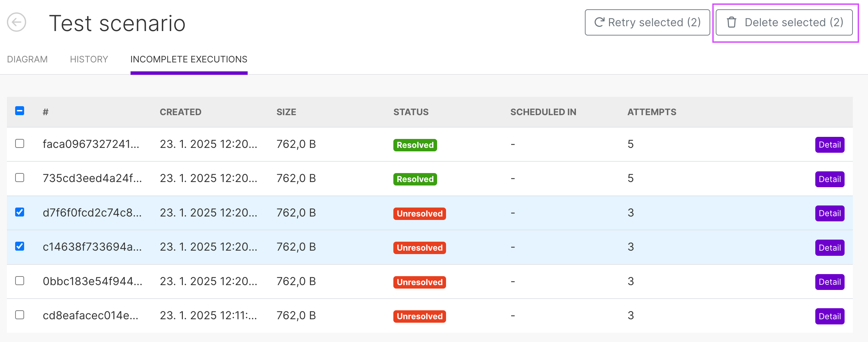This screenshot has width=868, height=342.
Task: Click the retry icon in Retry selected
Action: (x=599, y=22)
